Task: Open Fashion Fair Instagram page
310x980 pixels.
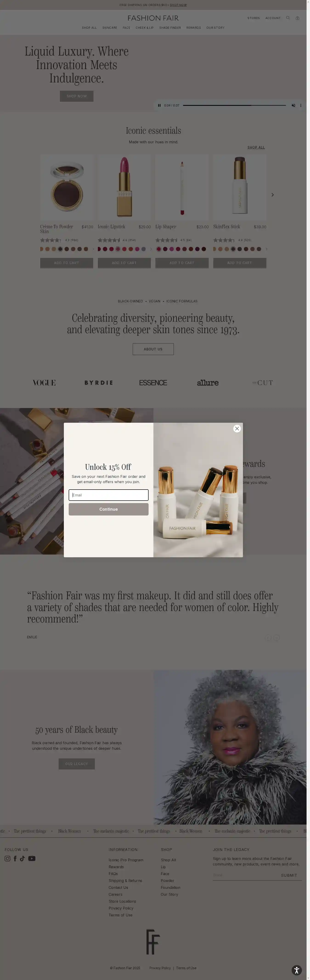Action: tap(7, 858)
